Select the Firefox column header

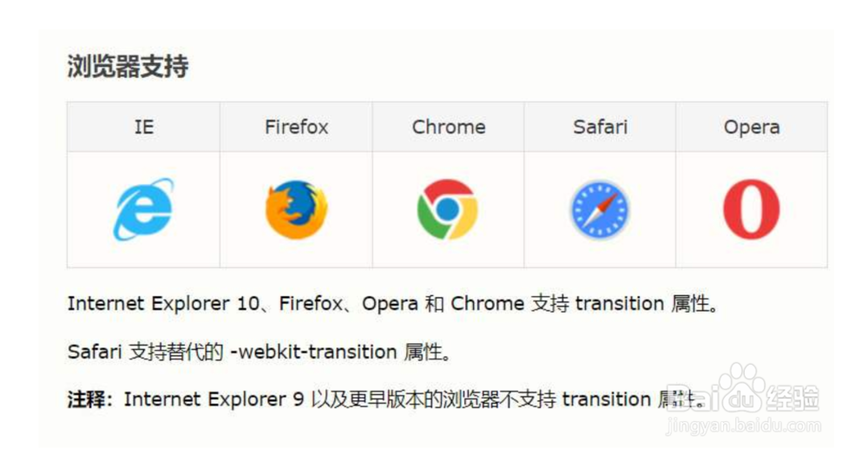[x=296, y=127]
